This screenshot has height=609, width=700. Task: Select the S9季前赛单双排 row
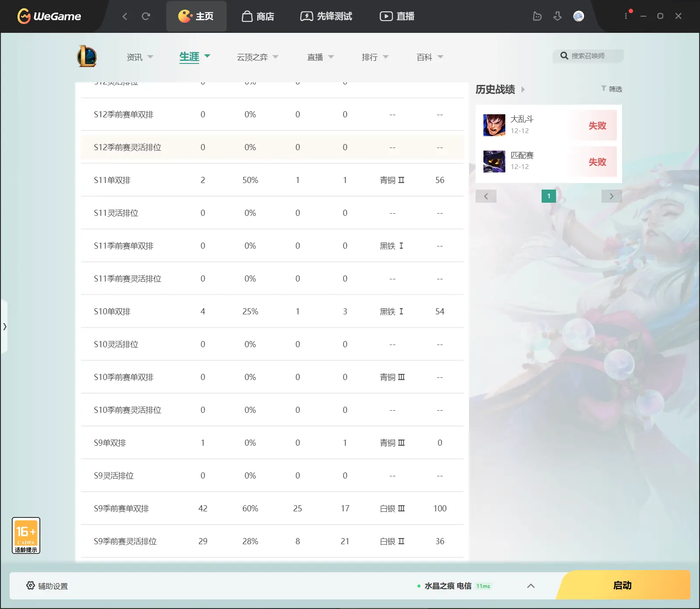[x=272, y=508]
